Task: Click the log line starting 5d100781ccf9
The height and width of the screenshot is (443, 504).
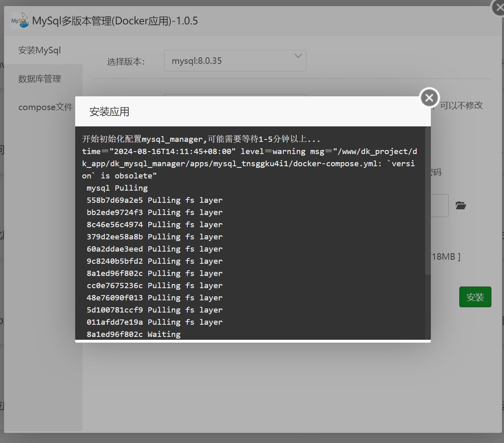Action: [x=154, y=310]
